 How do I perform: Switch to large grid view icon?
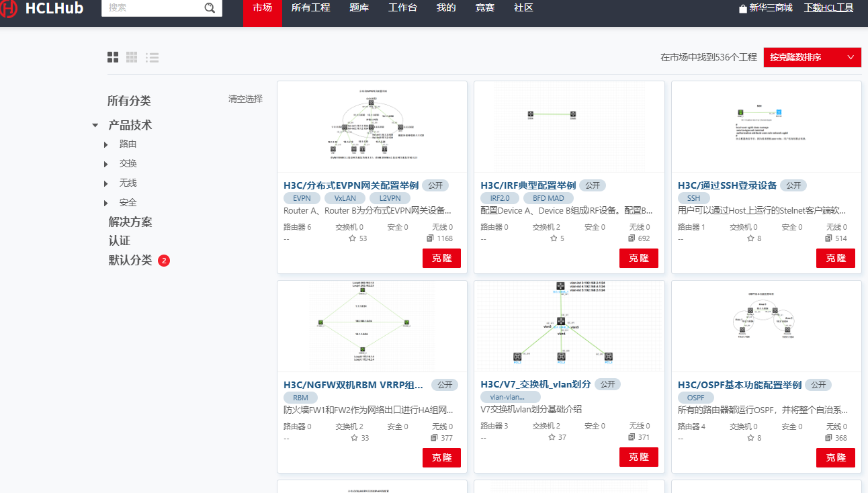click(113, 58)
